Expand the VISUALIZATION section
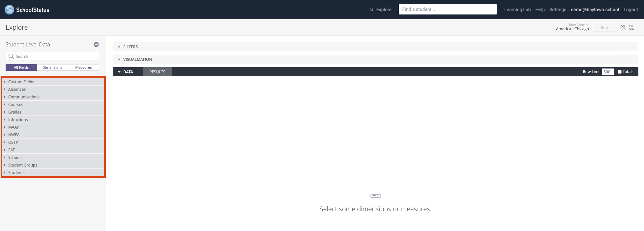Viewport: 644px width, 231px height. click(x=375, y=59)
